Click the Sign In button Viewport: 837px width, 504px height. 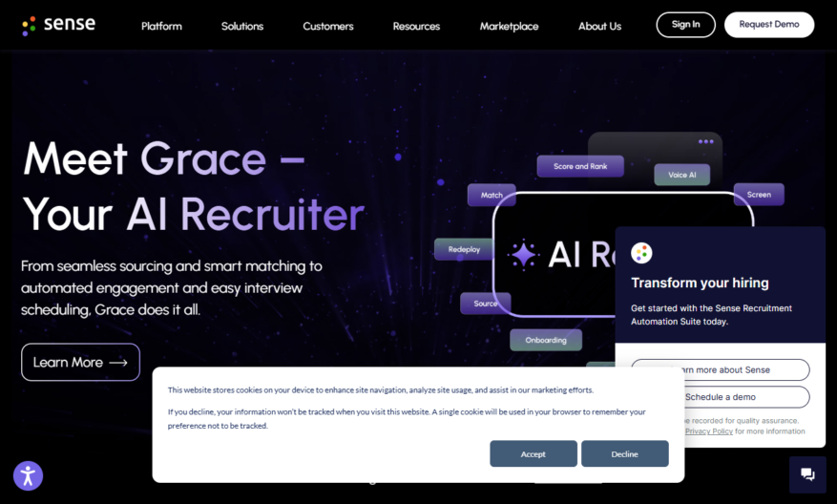coord(686,25)
